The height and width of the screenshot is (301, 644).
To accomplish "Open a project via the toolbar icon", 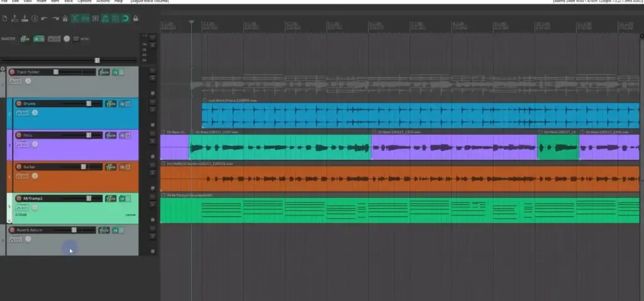I will [15, 18].
